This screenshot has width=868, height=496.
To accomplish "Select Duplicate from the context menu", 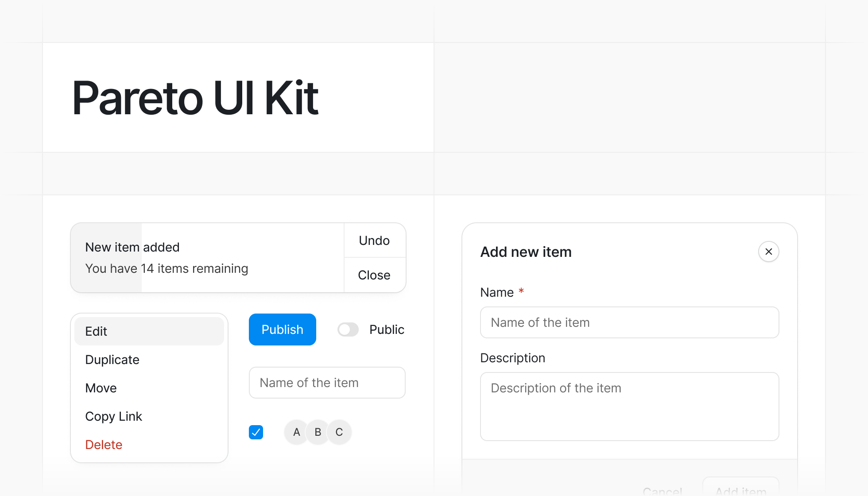I will point(112,360).
